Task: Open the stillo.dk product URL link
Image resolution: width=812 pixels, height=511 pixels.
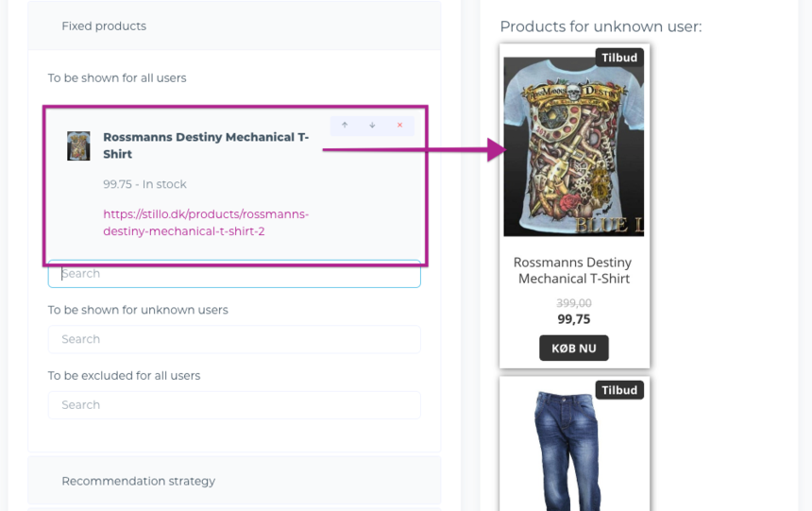Action: pos(206,222)
